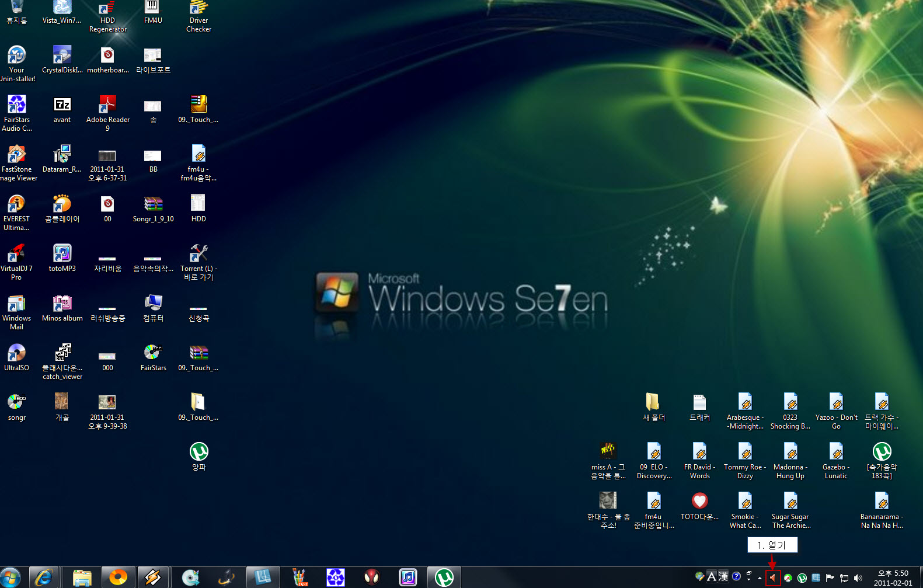Image resolution: width=923 pixels, height=588 pixels.
Task: Open Smokie - What Ca... audio file
Action: (x=745, y=510)
